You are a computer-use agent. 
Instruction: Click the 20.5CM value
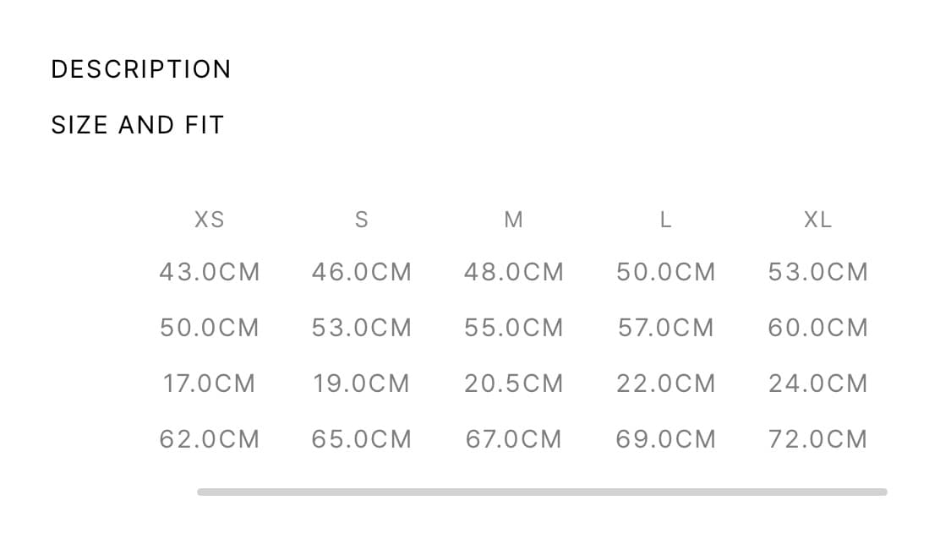pyautogui.click(x=514, y=383)
